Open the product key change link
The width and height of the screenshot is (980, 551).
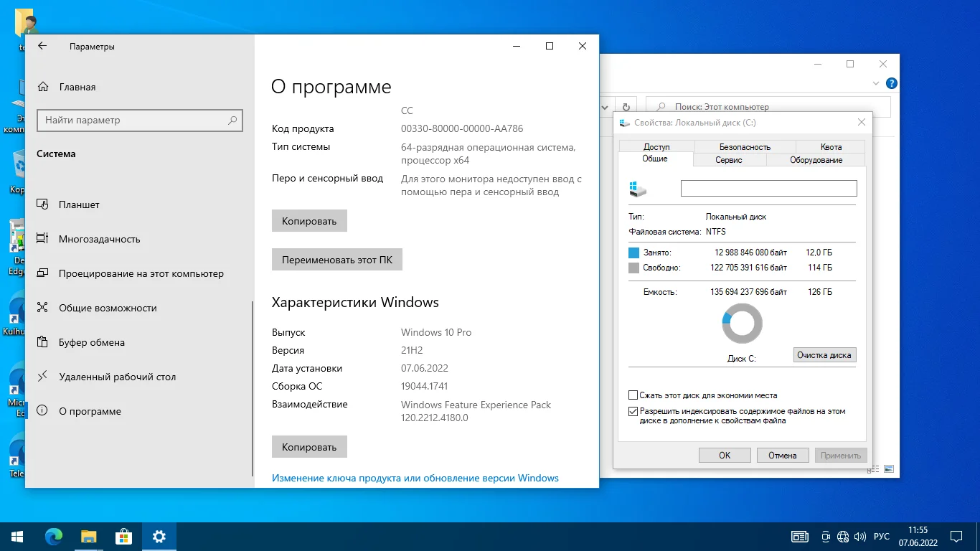tap(415, 478)
